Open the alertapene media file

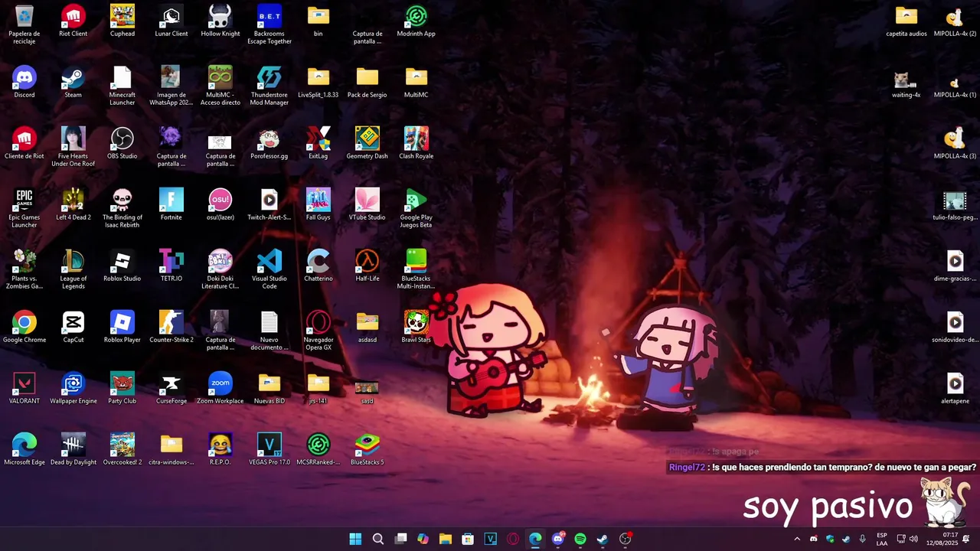tap(955, 388)
